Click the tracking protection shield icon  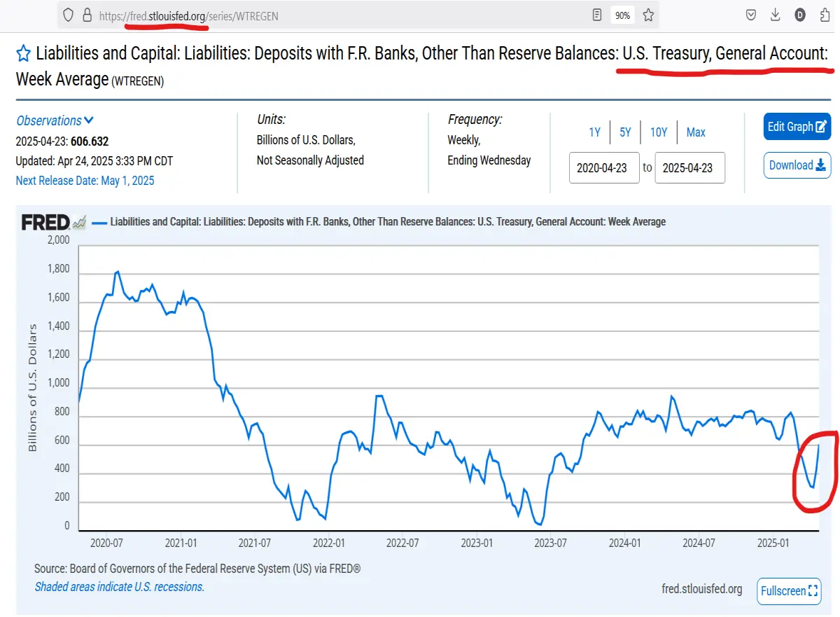69,15
